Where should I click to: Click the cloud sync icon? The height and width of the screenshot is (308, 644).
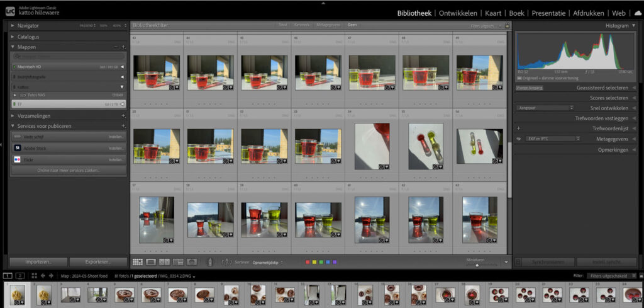click(637, 13)
